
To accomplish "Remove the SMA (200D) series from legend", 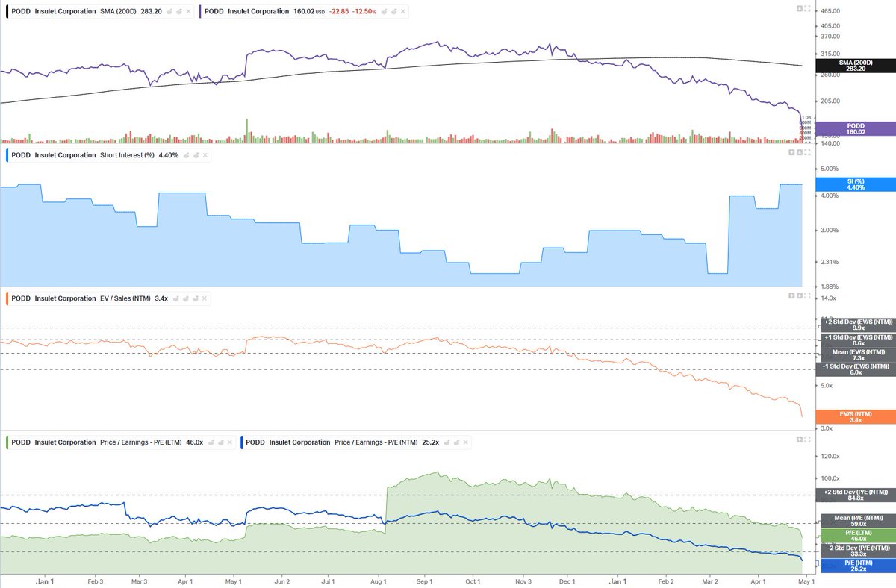I will pyautogui.click(x=188, y=11).
